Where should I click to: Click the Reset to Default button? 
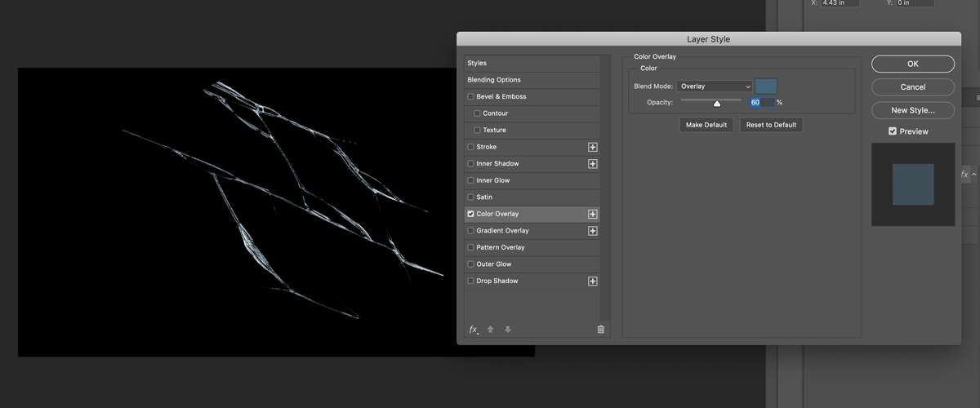[x=771, y=125]
